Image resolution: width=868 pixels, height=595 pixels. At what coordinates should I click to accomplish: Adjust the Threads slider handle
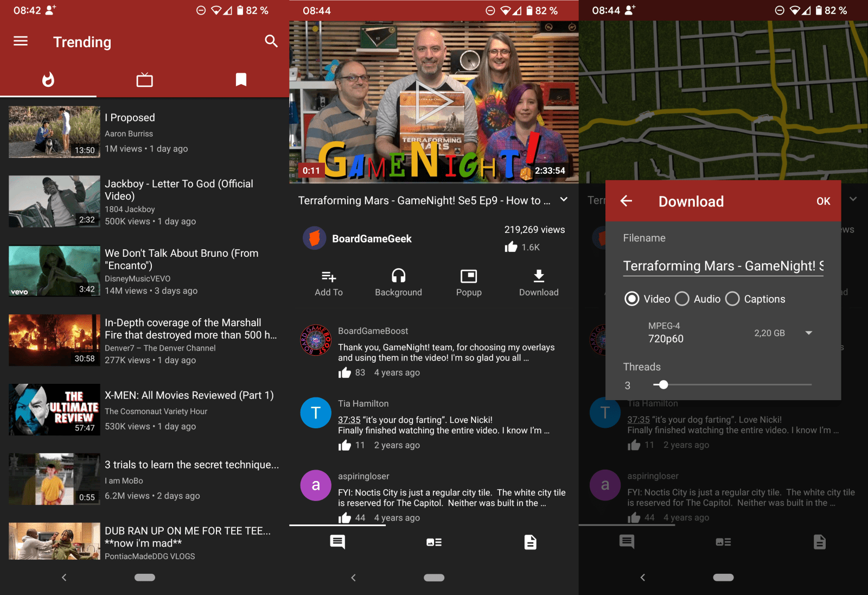pyautogui.click(x=663, y=384)
